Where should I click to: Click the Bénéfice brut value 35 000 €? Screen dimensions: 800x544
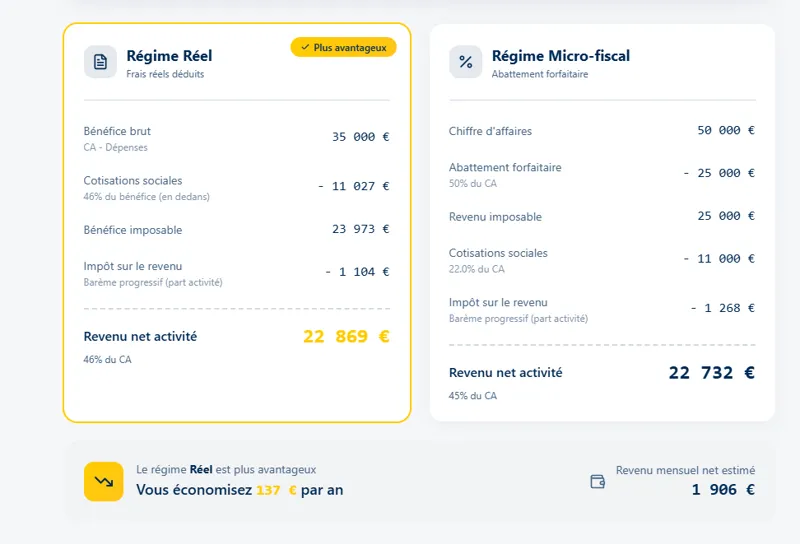(x=360, y=137)
